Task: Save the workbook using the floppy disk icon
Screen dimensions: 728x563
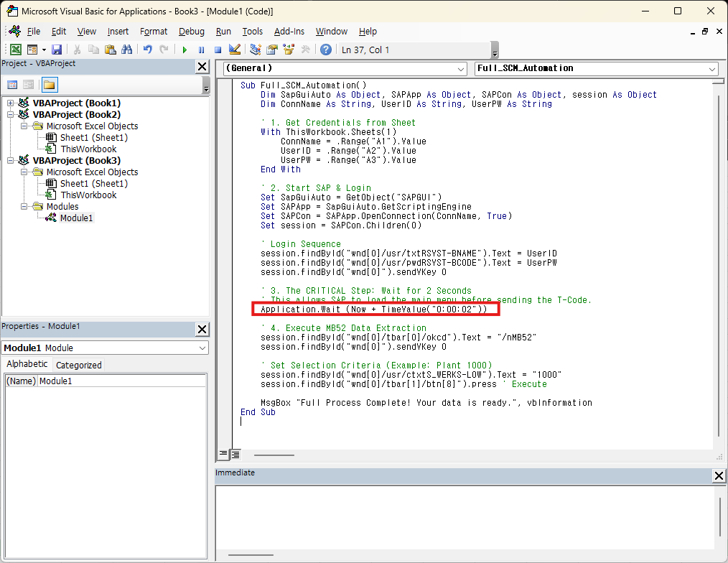Action: [57, 50]
